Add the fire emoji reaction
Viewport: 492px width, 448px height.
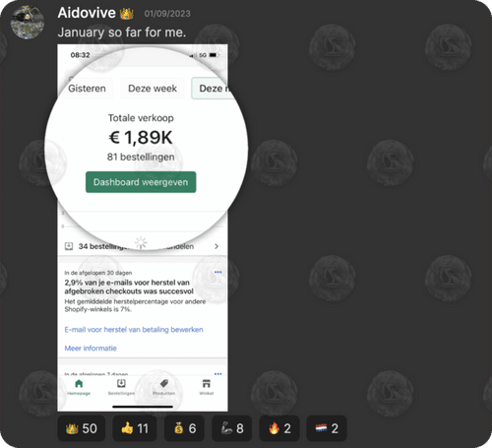[279, 428]
